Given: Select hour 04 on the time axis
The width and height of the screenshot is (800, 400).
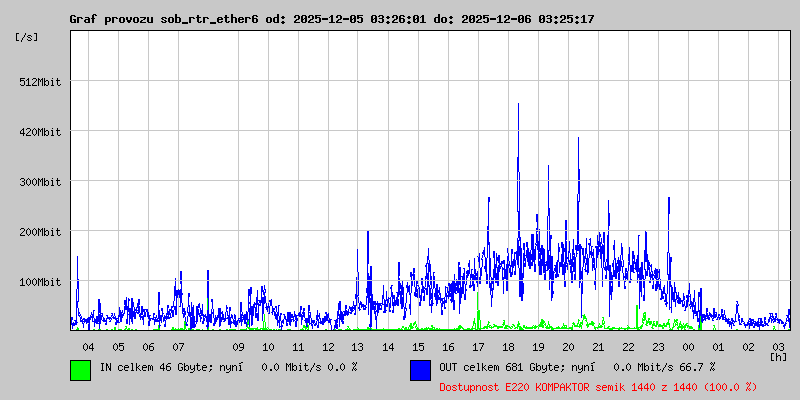Looking at the screenshot, I should coord(88,346).
